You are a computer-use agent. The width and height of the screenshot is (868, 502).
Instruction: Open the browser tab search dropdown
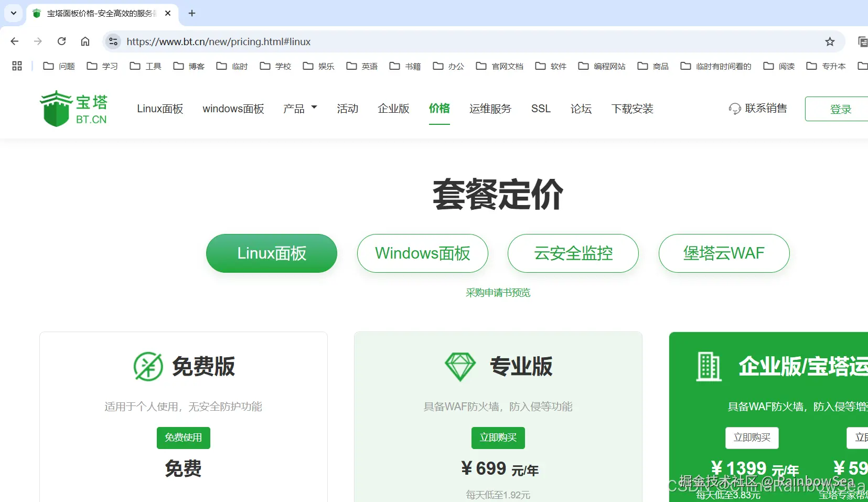(13, 13)
